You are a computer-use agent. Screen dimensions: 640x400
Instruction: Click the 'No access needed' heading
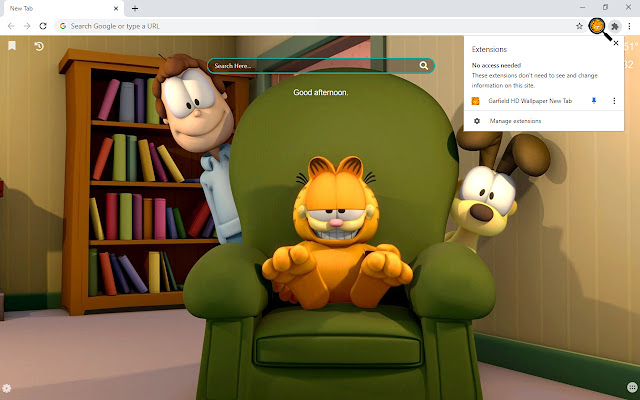point(496,65)
